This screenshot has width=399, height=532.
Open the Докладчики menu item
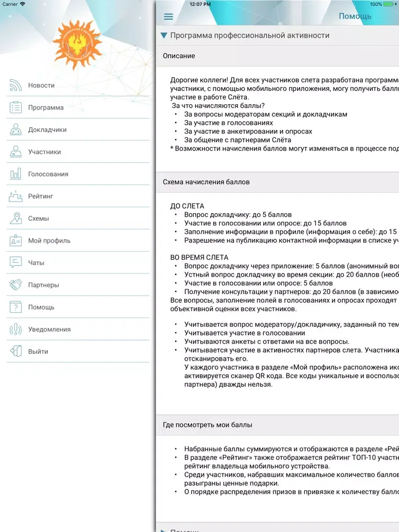click(x=78, y=130)
